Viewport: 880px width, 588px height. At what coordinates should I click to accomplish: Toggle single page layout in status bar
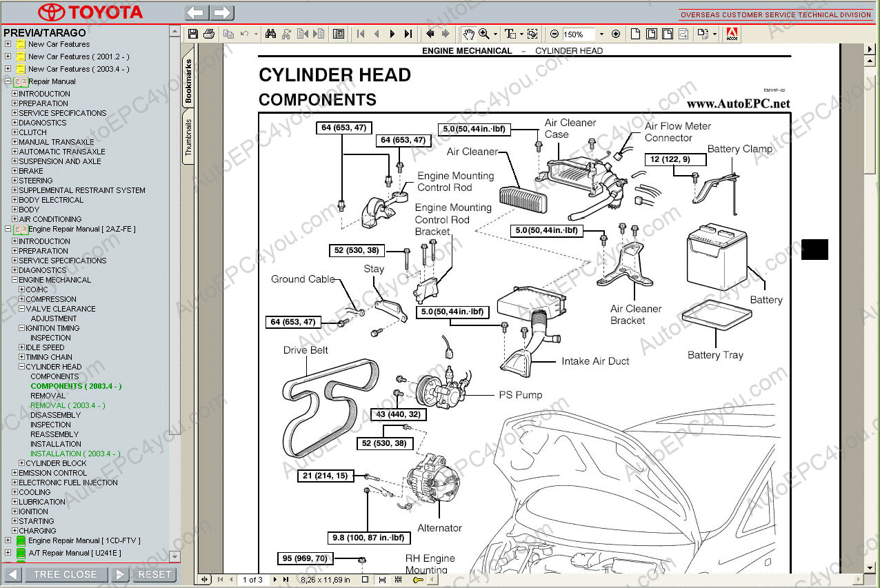coord(366,580)
